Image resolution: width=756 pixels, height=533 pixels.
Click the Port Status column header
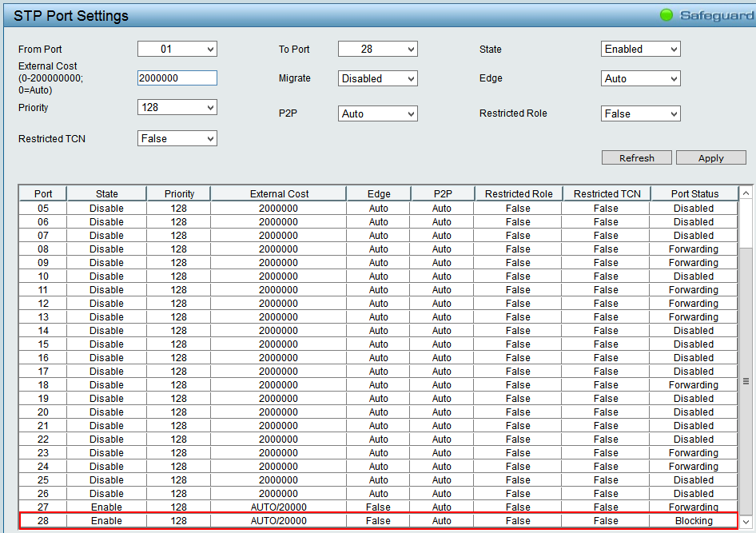tap(694, 193)
